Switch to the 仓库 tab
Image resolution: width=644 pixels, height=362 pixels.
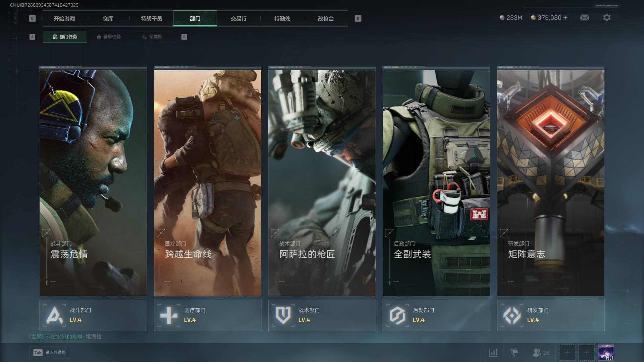point(108,19)
